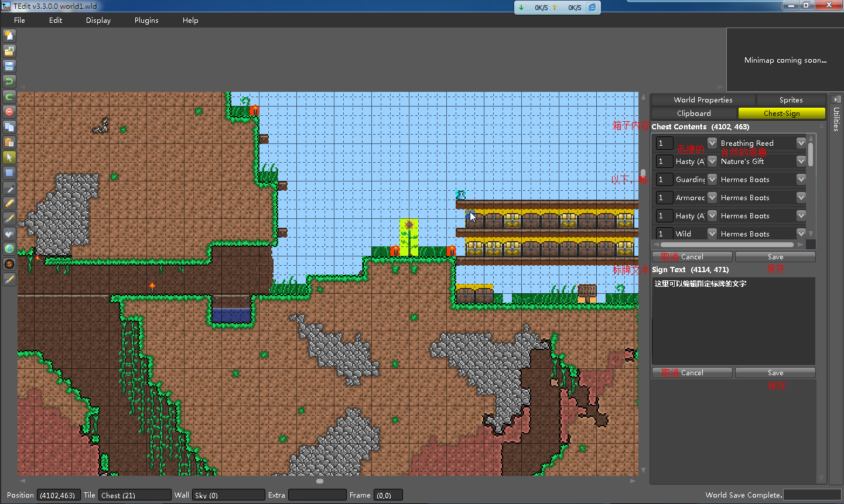Open the Plugins menu

pyautogui.click(x=146, y=20)
